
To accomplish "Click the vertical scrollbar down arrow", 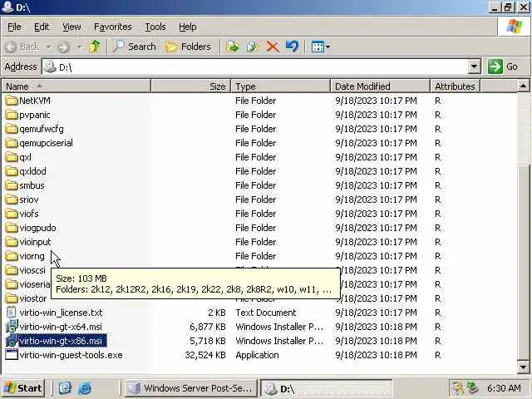I will coord(524,367).
